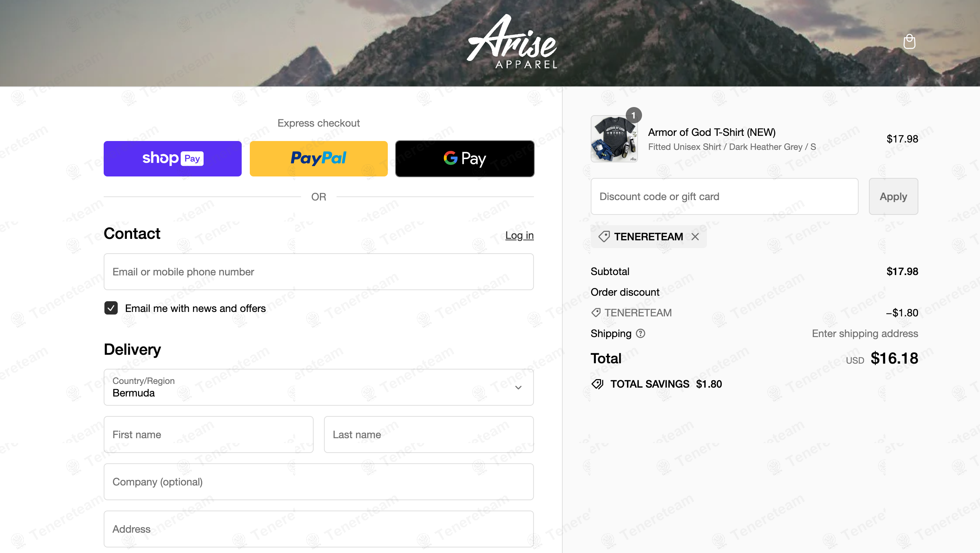This screenshot has height=553, width=980.
Task: Click the Company (optional) field
Action: (x=318, y=482)
